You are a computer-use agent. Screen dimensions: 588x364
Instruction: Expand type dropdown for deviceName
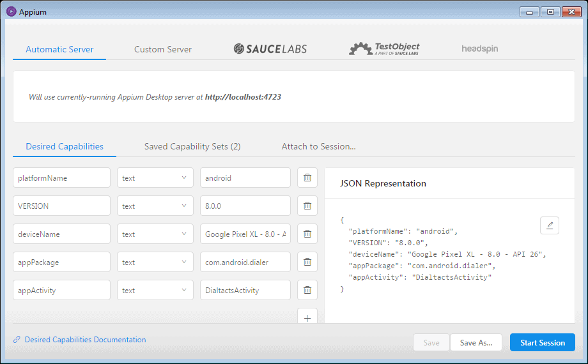click(x=155, y=234)
